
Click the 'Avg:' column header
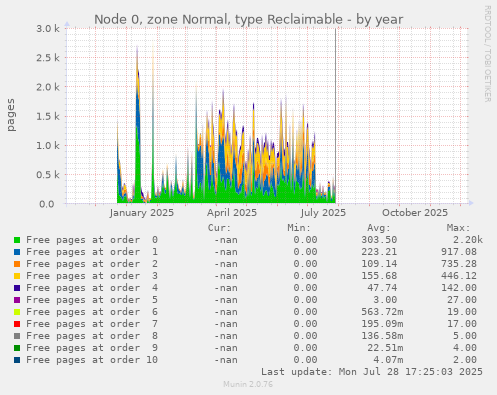coord(379,228)
